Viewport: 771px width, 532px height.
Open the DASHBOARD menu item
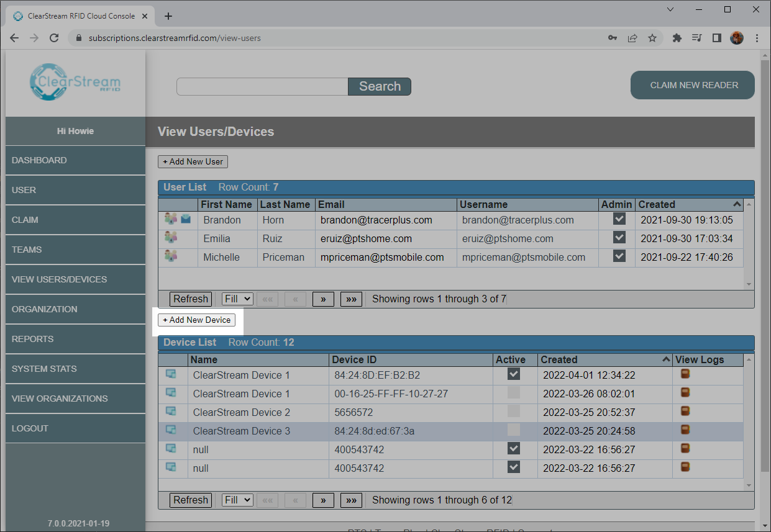click(x=75, y=160)
